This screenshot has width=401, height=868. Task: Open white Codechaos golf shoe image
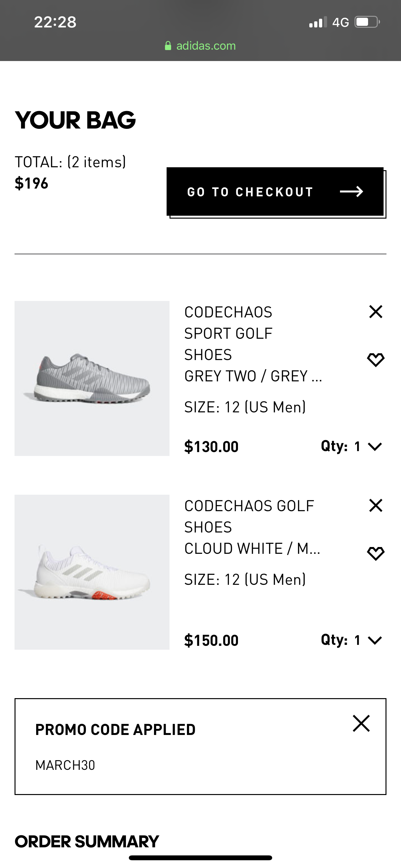[92, 572]
